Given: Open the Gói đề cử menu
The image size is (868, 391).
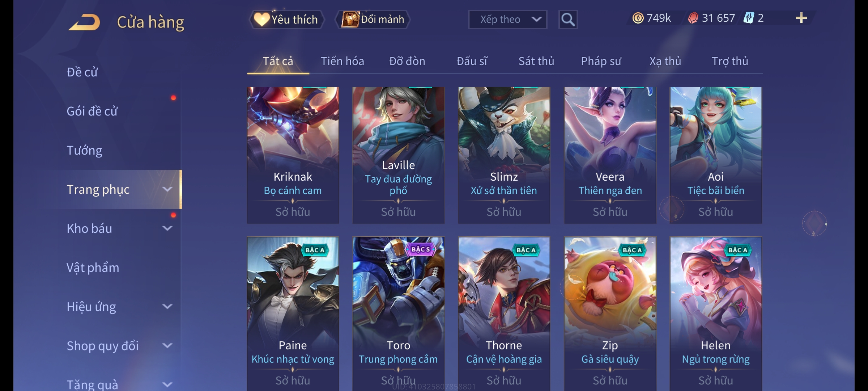Looking at the screenshot, I should [x=92, y=111].
